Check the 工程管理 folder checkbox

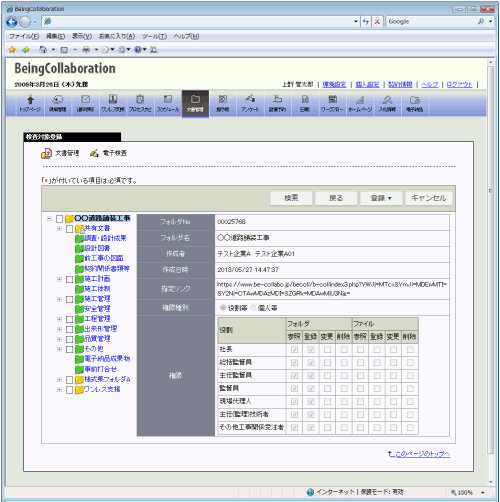click(x=69, y=319)
